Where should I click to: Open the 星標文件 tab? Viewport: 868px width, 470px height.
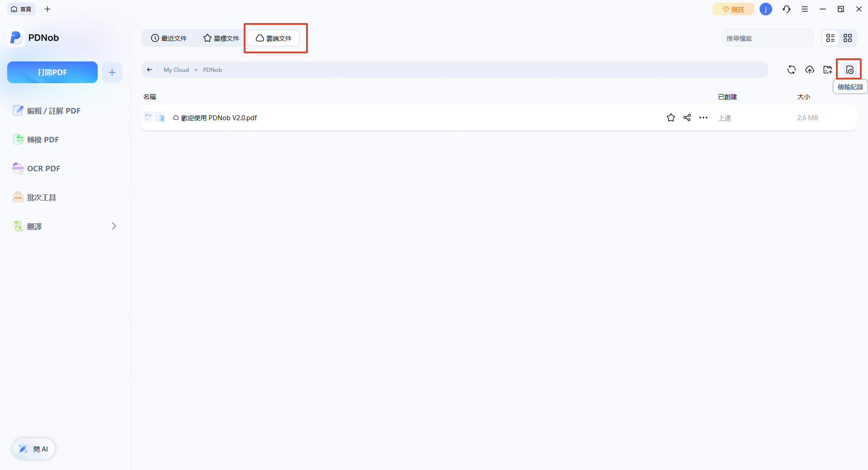pyautogui.click(x=222, y=38)
